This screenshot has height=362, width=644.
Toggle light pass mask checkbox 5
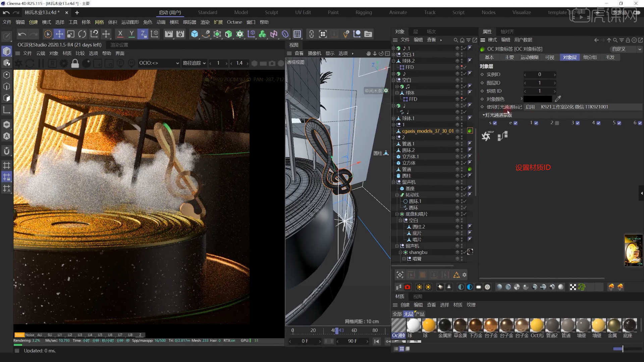[619, 123]
